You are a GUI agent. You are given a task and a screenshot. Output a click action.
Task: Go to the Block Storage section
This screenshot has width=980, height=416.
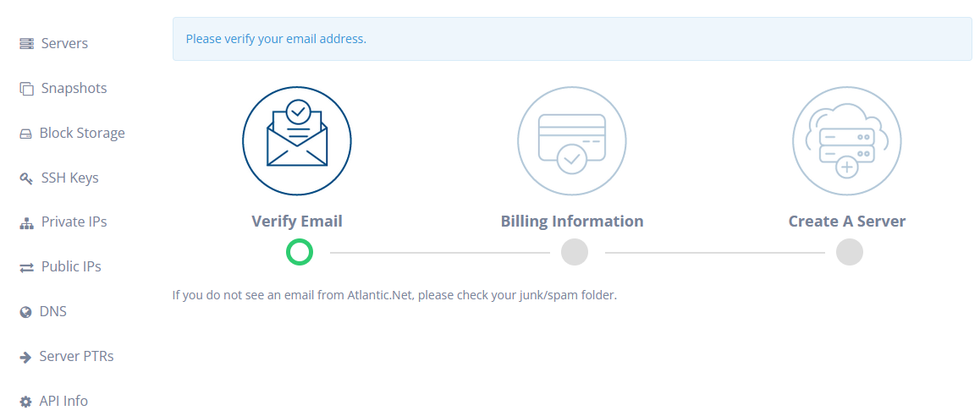(x=82, y=134)
